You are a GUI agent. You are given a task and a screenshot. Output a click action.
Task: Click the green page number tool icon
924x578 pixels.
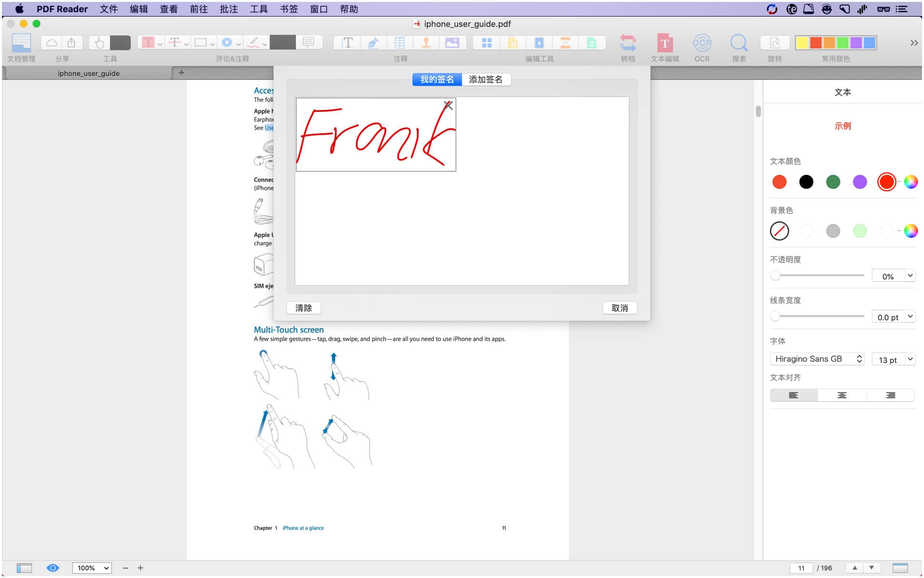[x=592, y=43]
